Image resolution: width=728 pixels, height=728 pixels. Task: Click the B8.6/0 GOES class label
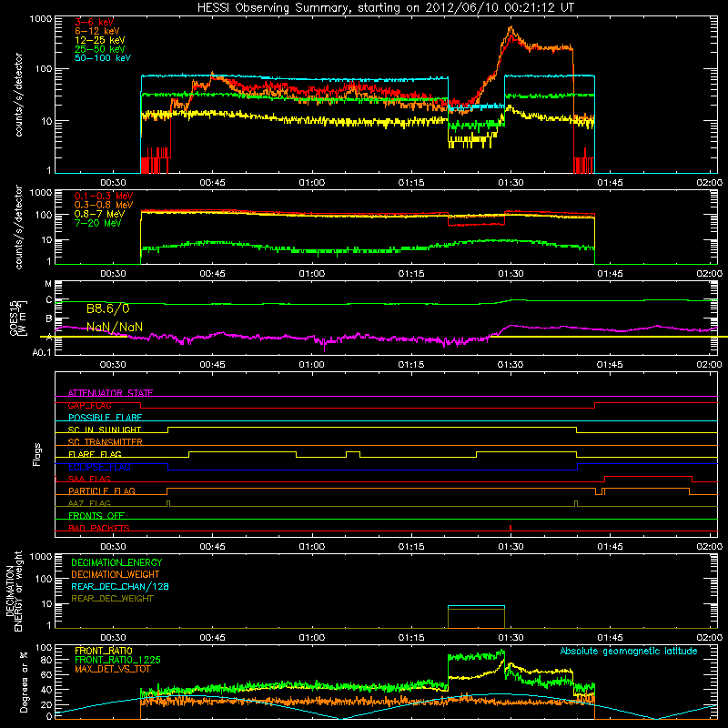[107, 308]
